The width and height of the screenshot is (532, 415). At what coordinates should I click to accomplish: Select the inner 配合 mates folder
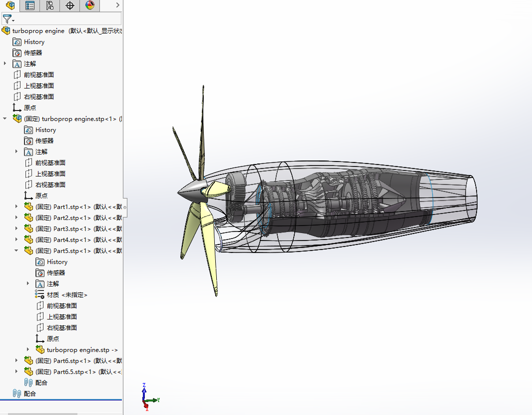click(x=36, y=382)
